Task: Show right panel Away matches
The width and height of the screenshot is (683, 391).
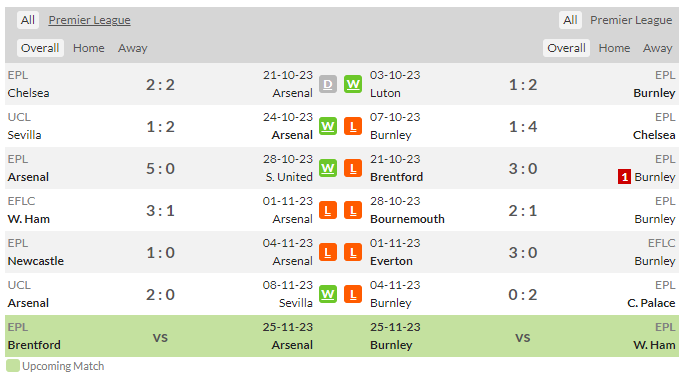Action: coord(657,48)
